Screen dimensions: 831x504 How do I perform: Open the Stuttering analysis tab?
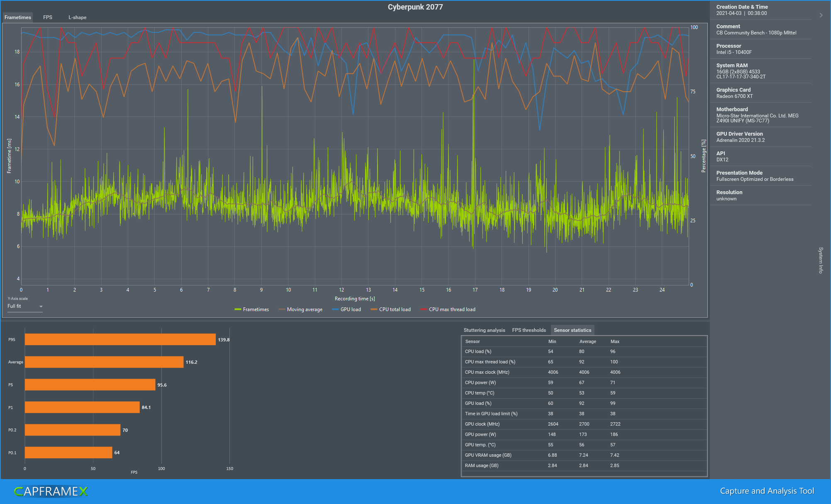484,330
